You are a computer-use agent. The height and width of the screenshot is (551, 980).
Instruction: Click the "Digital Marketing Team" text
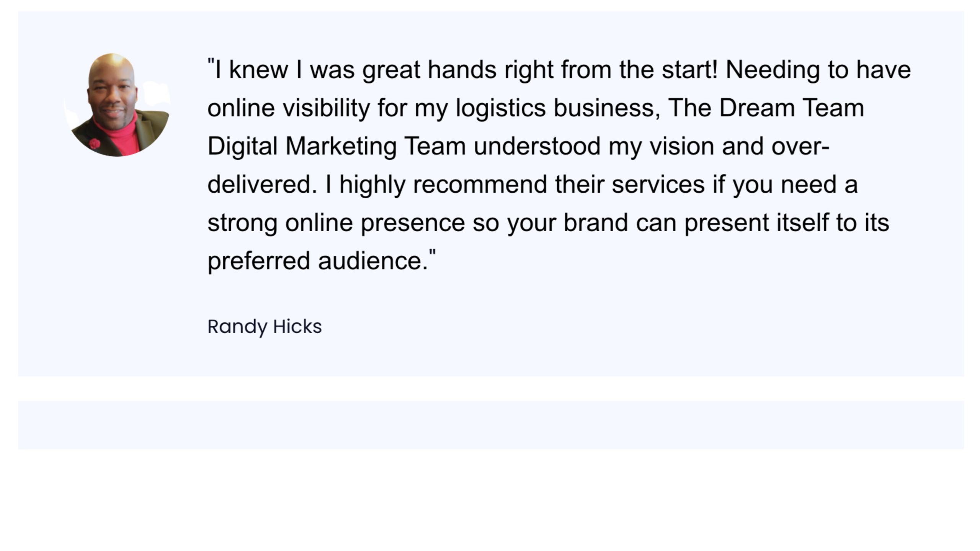[x=337, y=147]
